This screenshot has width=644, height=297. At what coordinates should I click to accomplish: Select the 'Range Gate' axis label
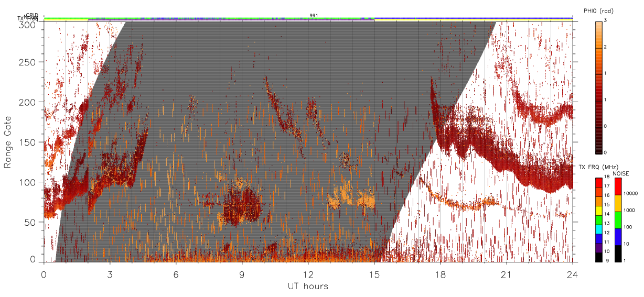(8, 142)
